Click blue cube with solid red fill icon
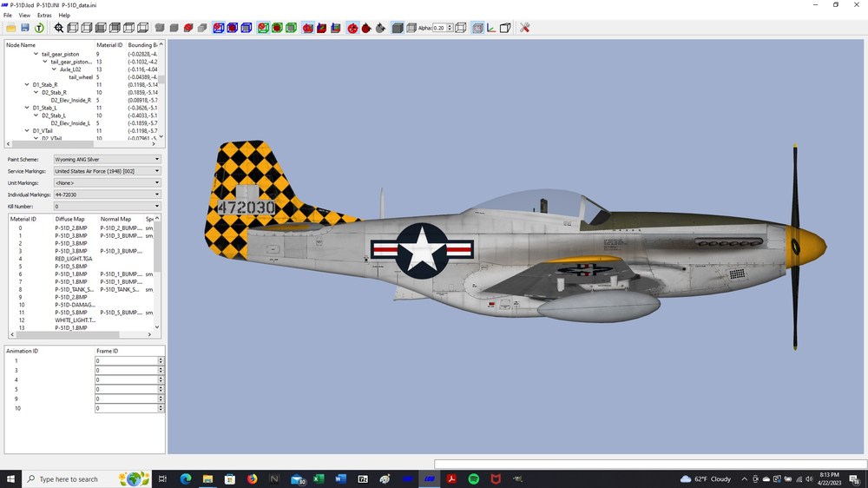Image resolution: width=868 pixels, height=488 pixels. [x=233, y=28]
